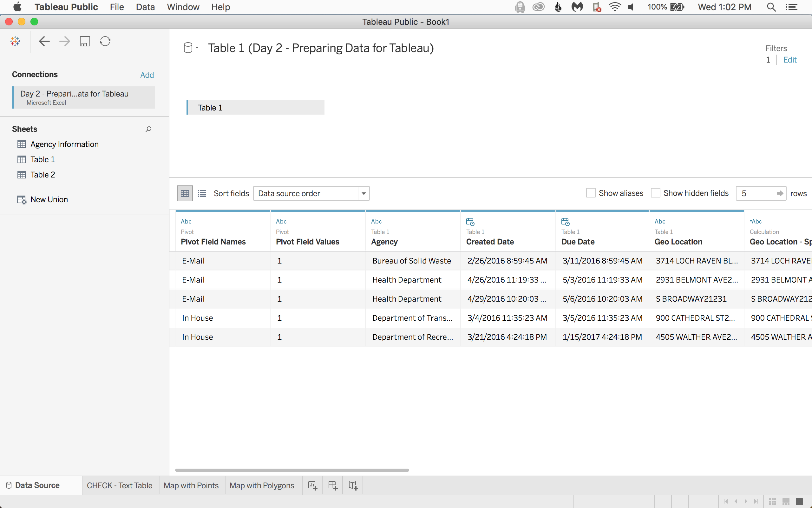The height and width of the screenshot is (508, 812).
Task: Enable the Show aliases checkbox
Action: click(591, 193)
